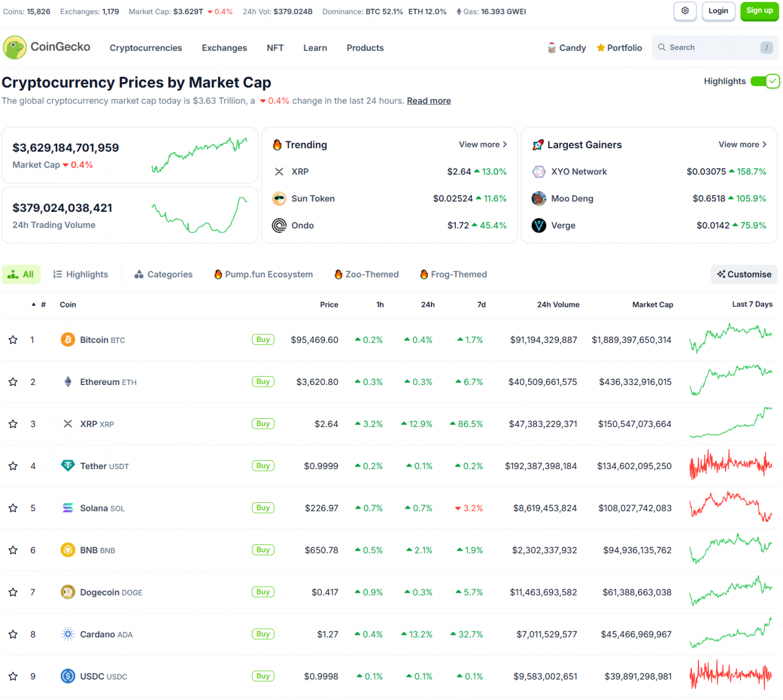Click the Tether coin icon
The width and height of the screenshot is (783, 700).
[68, 466]
